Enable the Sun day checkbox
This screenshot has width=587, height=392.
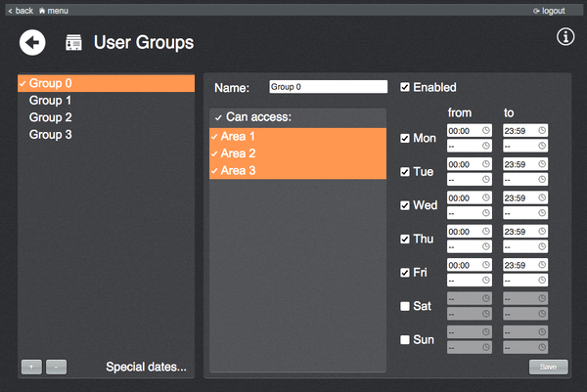[405, 340]
